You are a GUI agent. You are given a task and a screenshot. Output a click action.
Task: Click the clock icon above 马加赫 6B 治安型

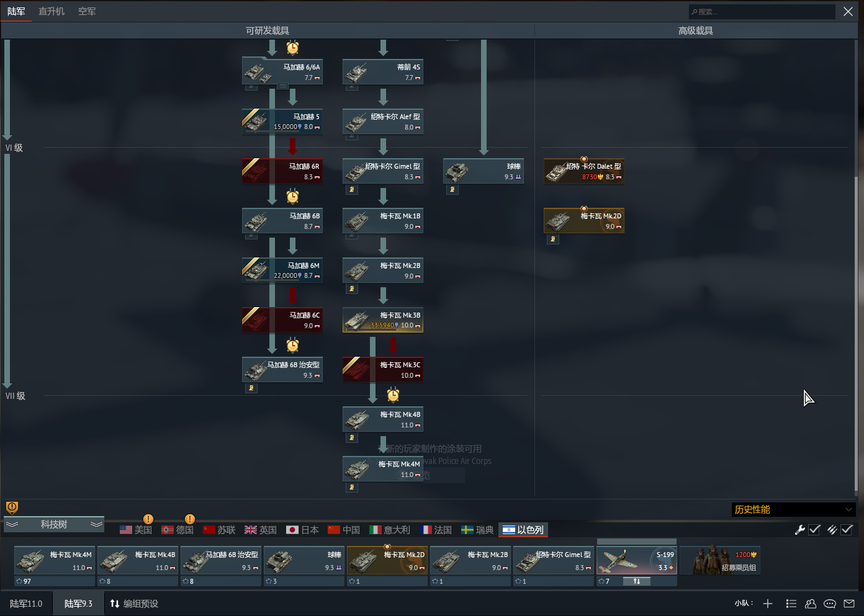(x=292, y=345)
